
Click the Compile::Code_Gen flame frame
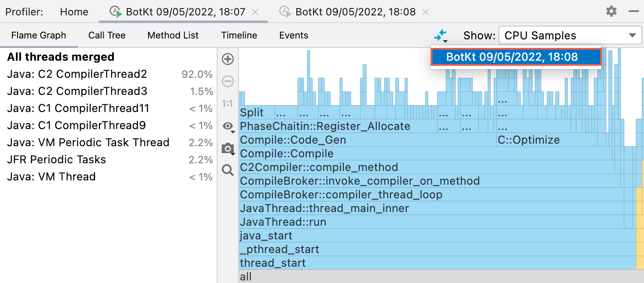(367, 140)
